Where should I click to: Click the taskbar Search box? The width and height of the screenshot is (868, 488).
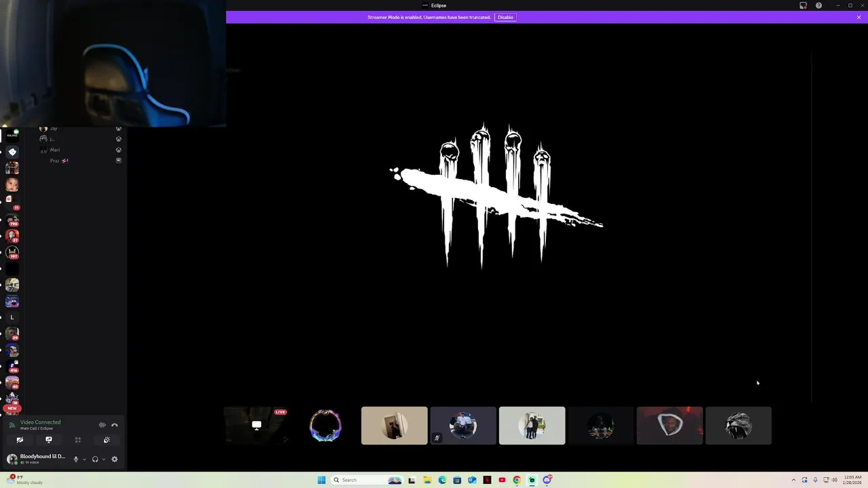pyautogui.click(x=366, y=480)
